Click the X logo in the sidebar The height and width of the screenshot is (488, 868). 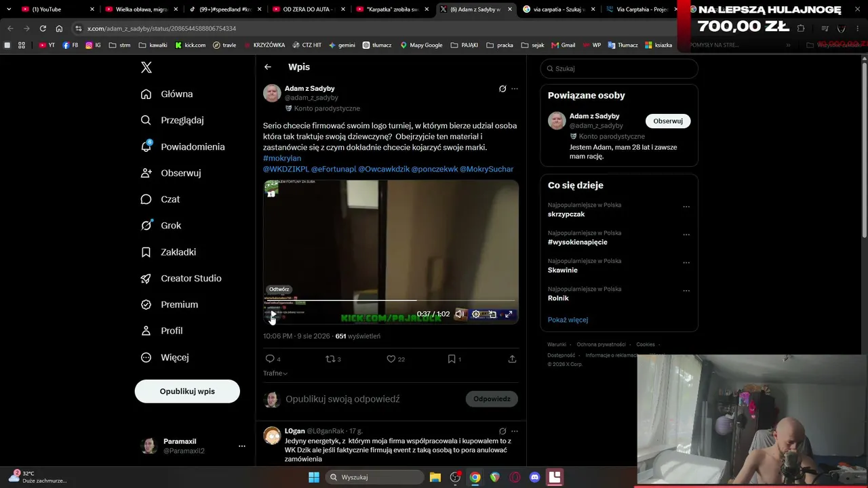coord(146,67)
